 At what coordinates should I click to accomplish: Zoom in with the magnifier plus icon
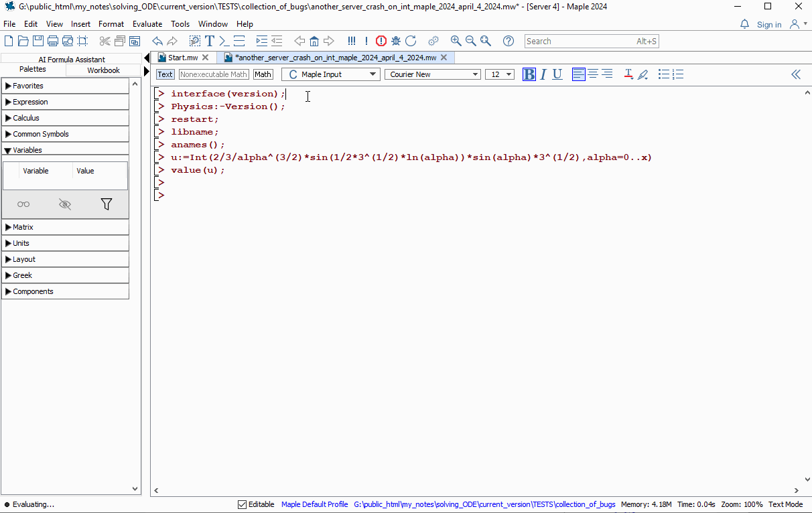(456, 41)
